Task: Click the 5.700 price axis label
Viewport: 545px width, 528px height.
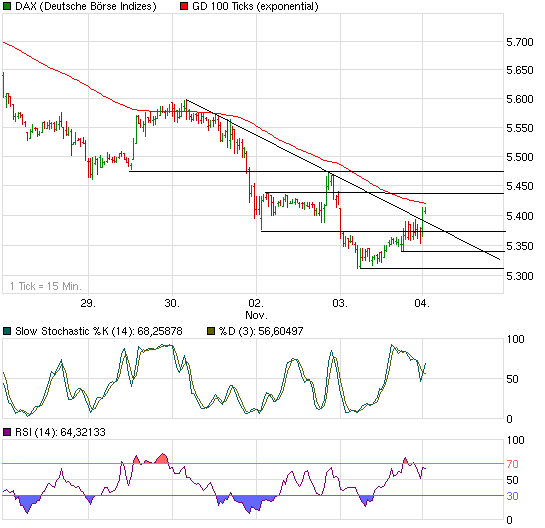Action: coord(520,42)
